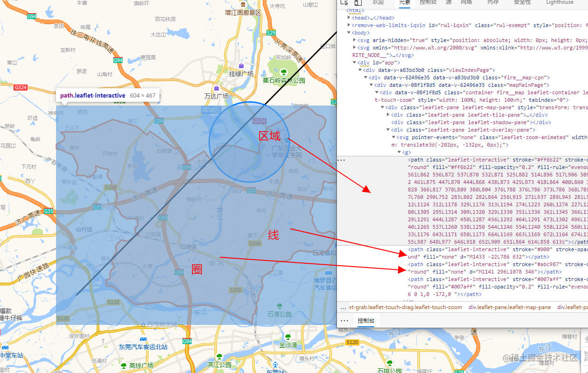Click the mall icon at 高埗广场
This screenshot has width=588, height=373.
tap(124, 365)
